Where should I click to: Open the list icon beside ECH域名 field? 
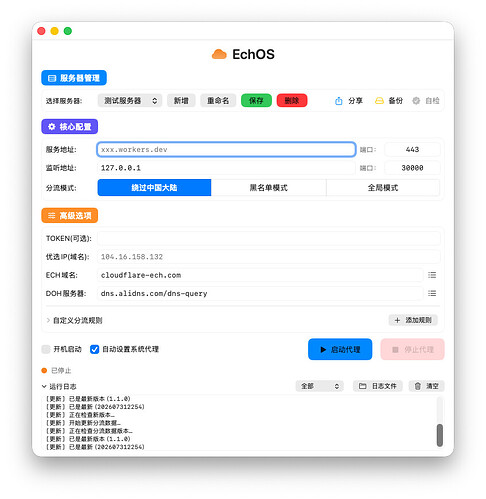point(432,275)
